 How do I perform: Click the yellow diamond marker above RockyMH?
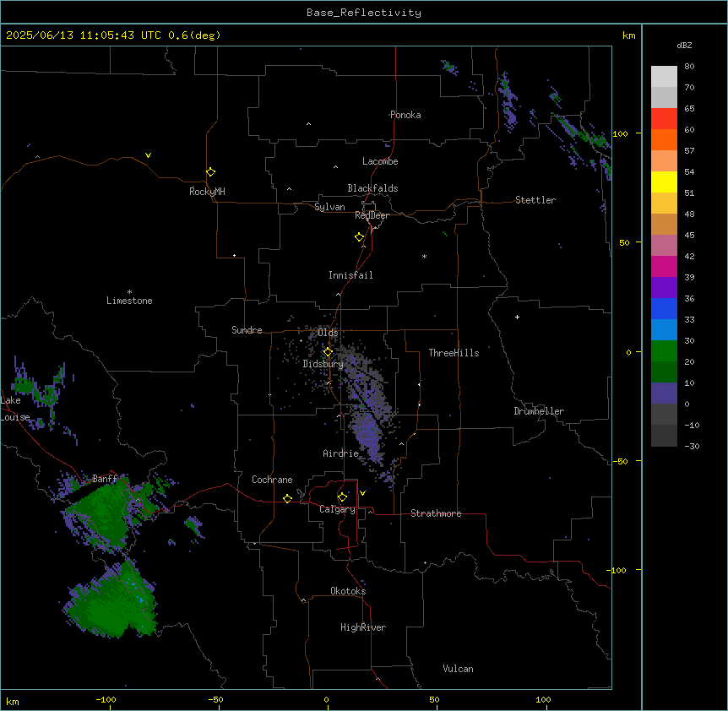[x=211, y=172]
